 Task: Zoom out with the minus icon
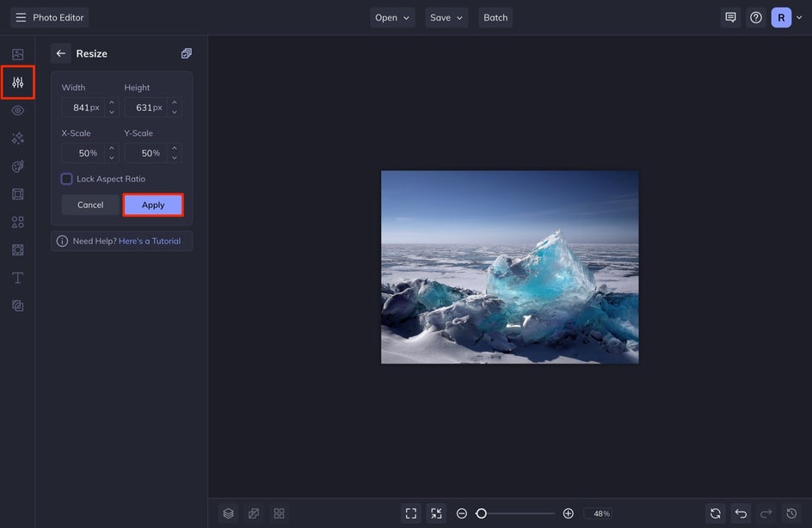(x=462, y=513)
